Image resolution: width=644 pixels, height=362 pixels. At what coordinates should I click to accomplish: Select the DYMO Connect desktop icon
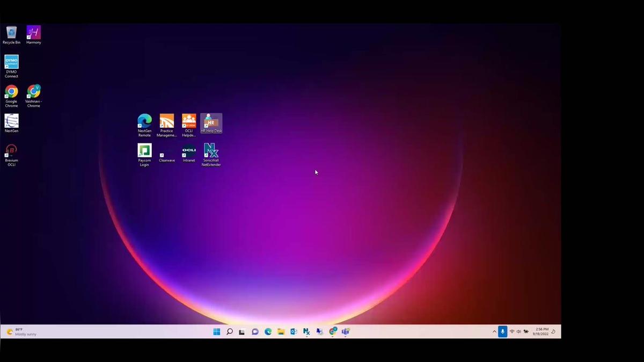click(x=11, y=62)
